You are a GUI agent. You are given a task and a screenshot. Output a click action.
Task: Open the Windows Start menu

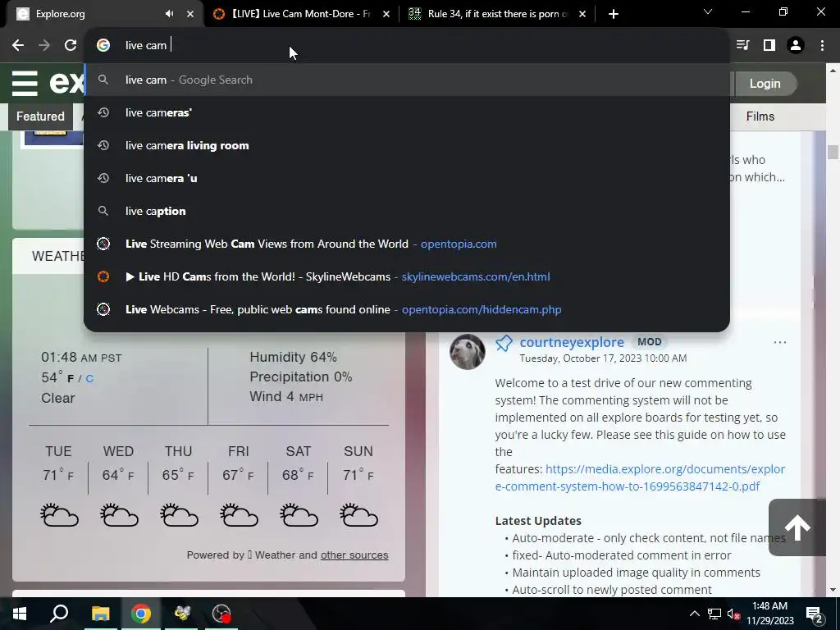coord(20,614)
